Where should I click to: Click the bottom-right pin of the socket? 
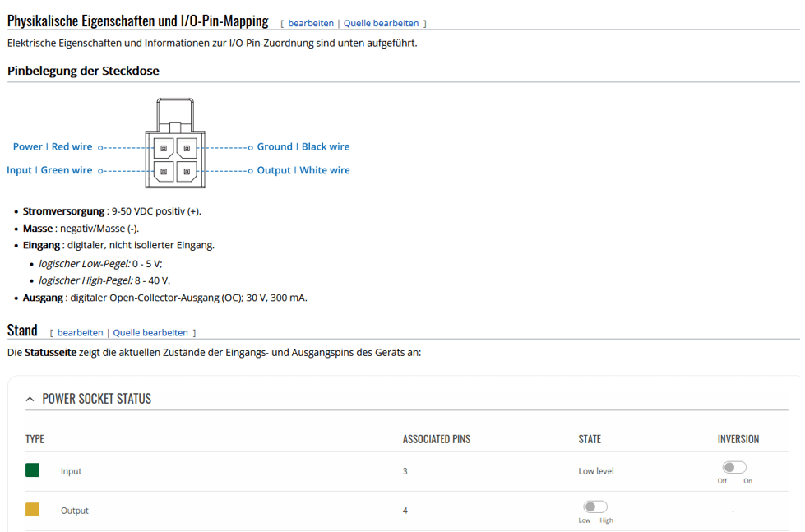pyautogui.click(x=187, y=172)
